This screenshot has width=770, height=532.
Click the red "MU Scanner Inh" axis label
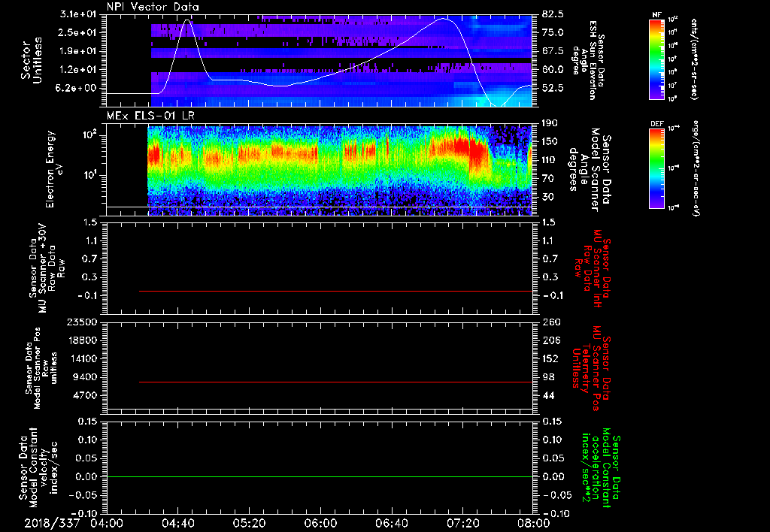point(593,268)
